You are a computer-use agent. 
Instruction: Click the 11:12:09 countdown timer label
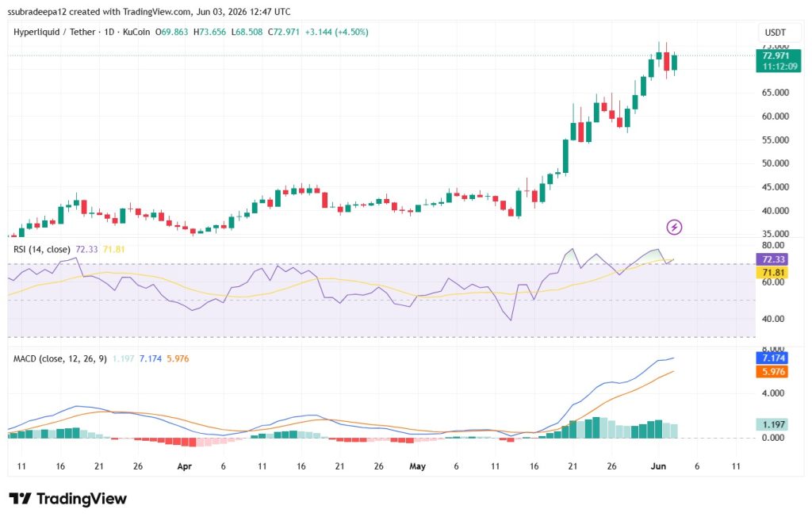click(x=779, y=67)
